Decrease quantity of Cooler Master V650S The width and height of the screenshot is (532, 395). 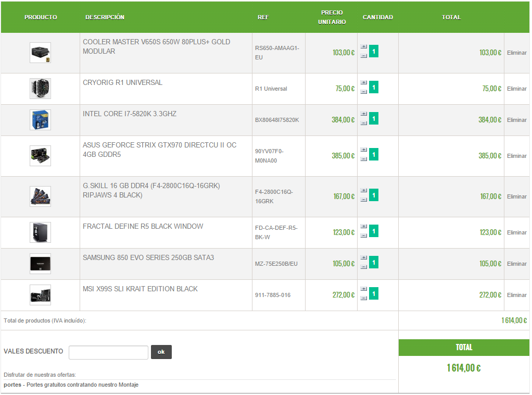[x=364, y=56]
